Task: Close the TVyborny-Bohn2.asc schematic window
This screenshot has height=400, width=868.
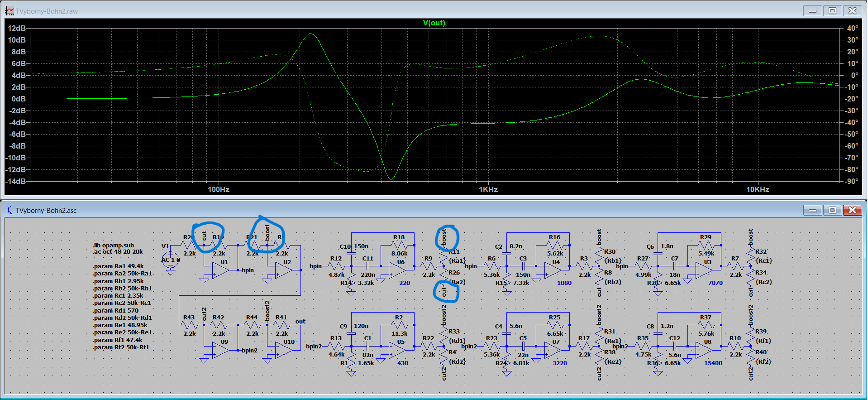Action: (x=853, y=210)
